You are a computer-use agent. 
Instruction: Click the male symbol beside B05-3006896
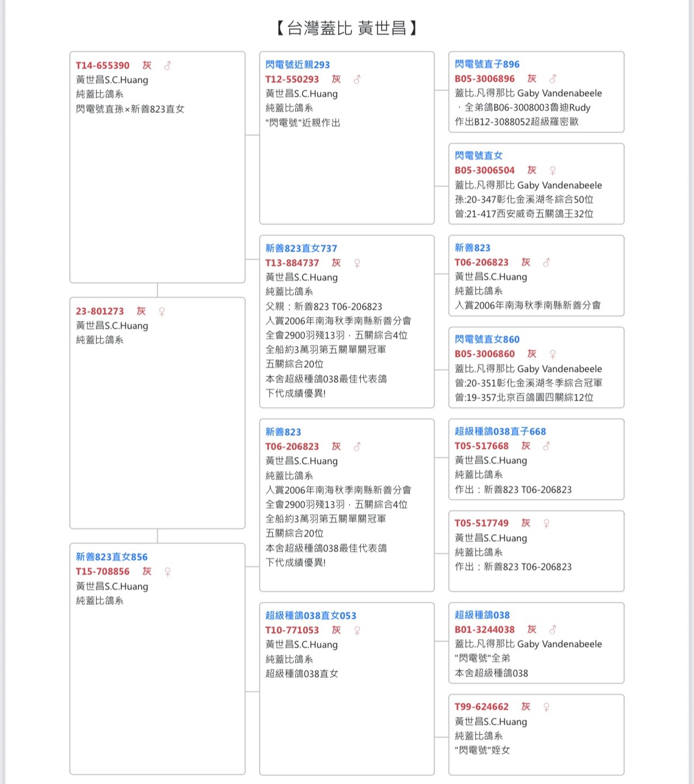click(x=553, y=79)
